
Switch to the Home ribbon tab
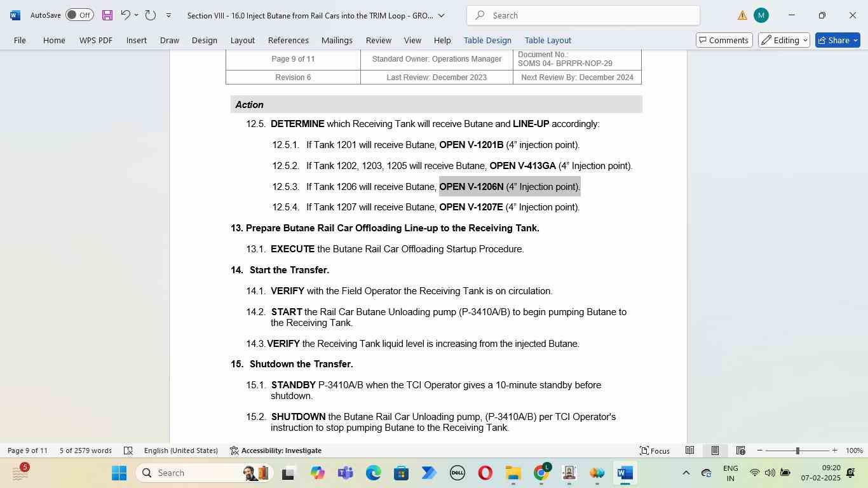click(54, 40)
